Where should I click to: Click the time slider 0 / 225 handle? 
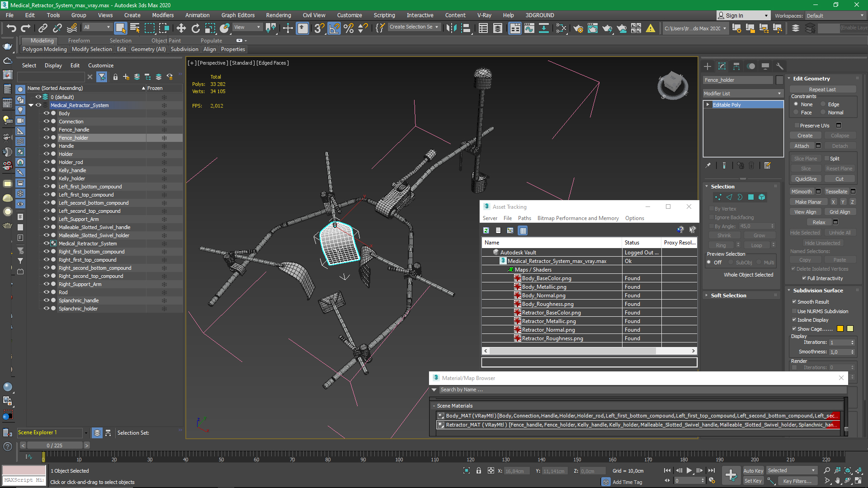54,446
